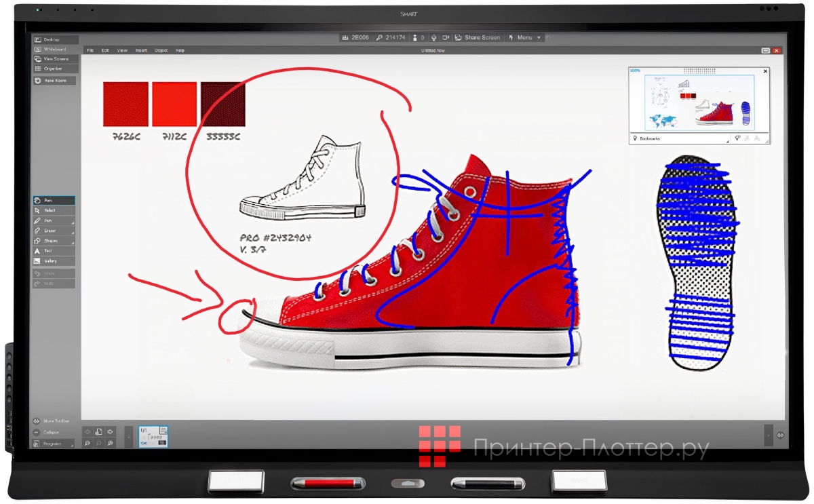Activate the Eraser tool
The height and width of the screenshot is (504, 814).
54,231
